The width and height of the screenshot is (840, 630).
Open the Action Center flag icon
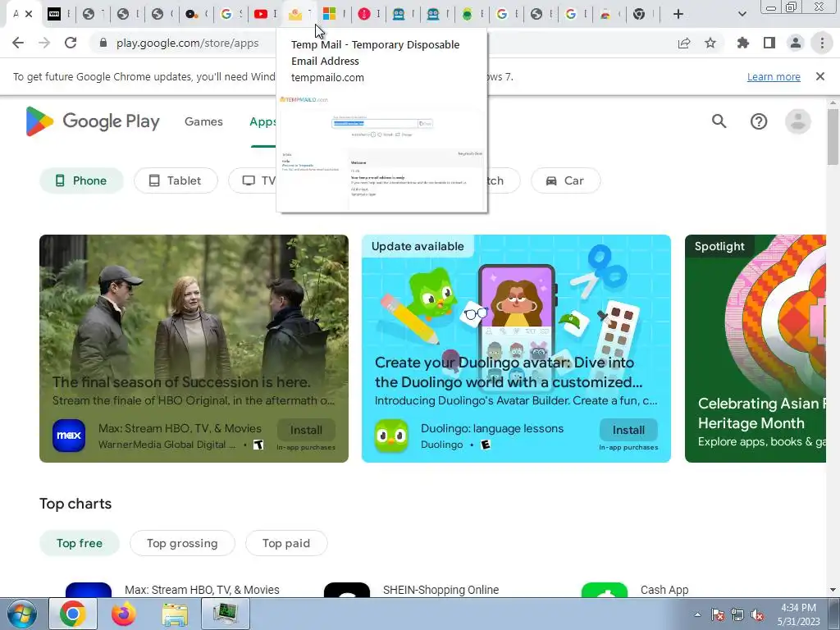[x=717, y=615]
